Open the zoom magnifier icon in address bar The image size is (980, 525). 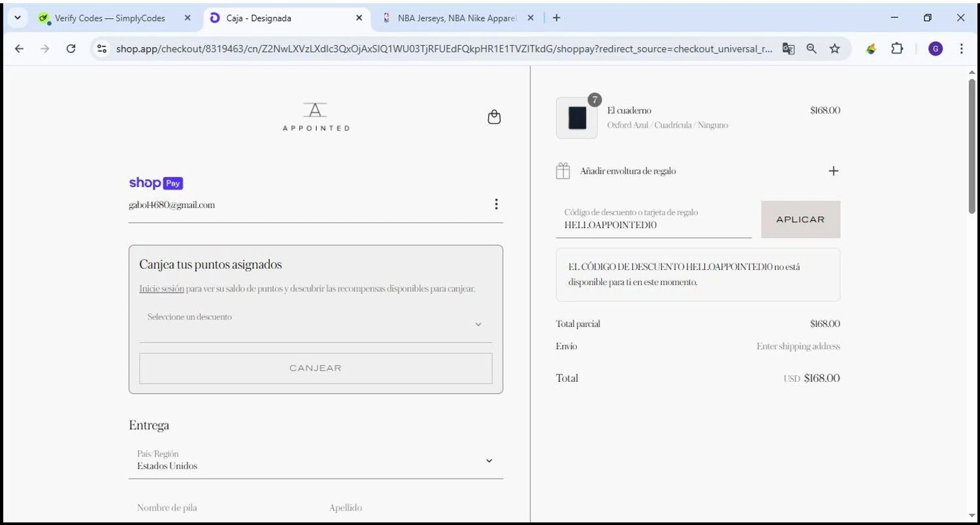click(811, 48)
